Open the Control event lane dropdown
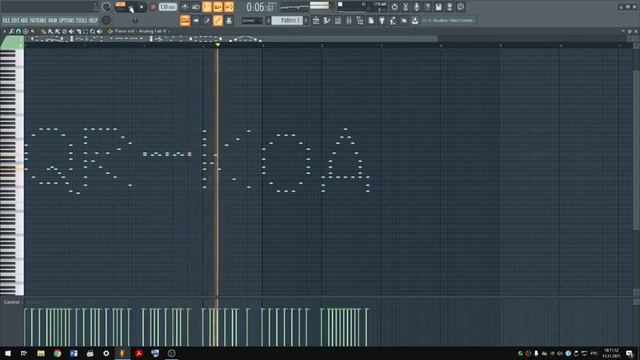 (12, 302)
